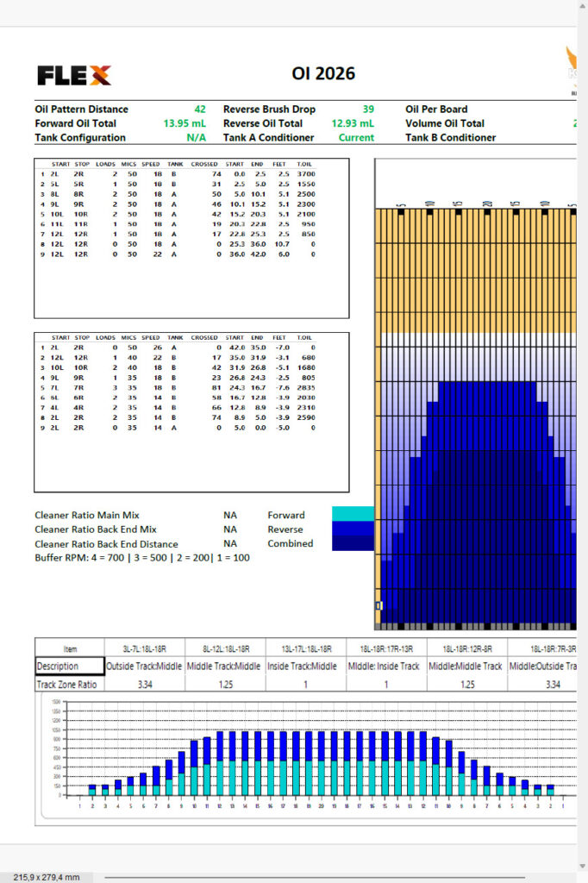Click the scroll-up arrow of the vertical scrollbar
Image resolution: width=588 pixels, height=883 pixels.
[x=583, y=5]
